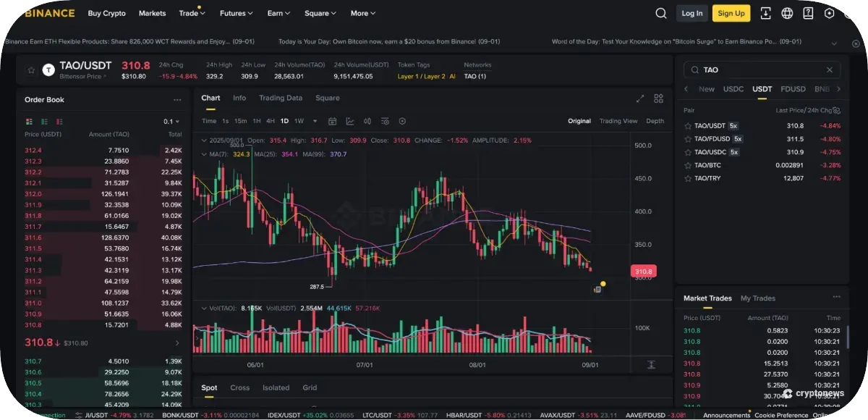This screenshot has width=868, height=420.
Task: Open the My Trades tab
Action: pos(757,298)
